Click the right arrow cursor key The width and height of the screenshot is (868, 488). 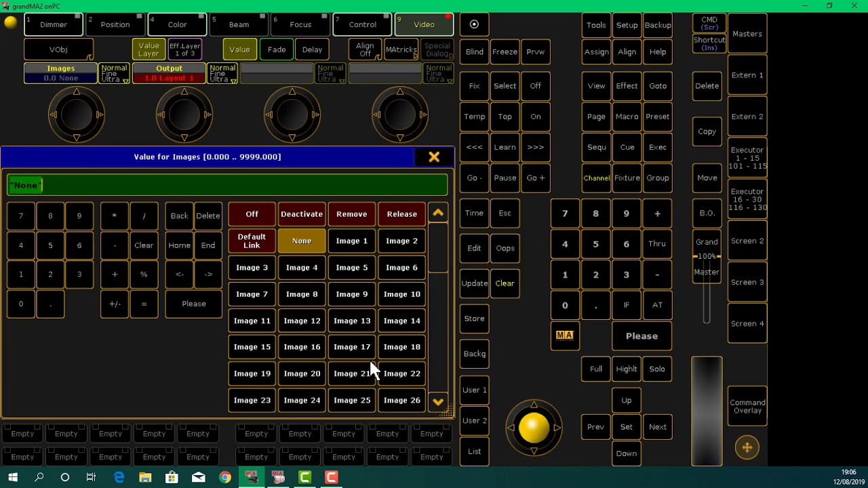click(208, 274)
